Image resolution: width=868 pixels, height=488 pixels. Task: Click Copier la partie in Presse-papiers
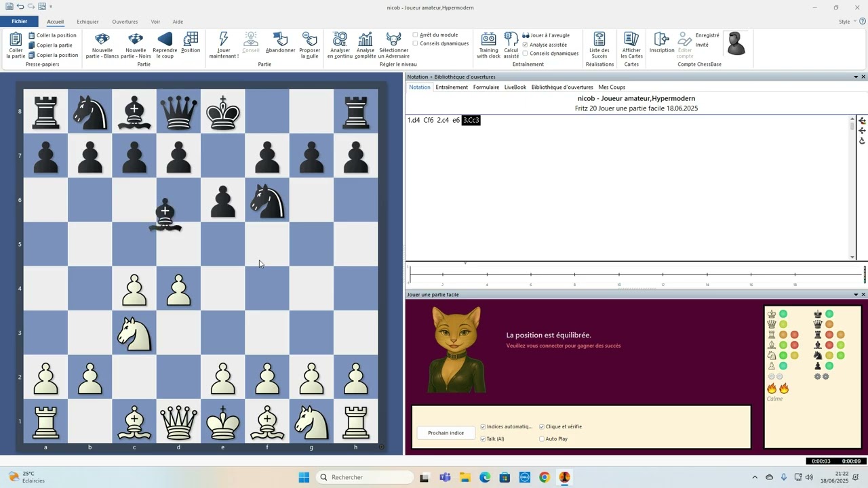tap(50, 45)
